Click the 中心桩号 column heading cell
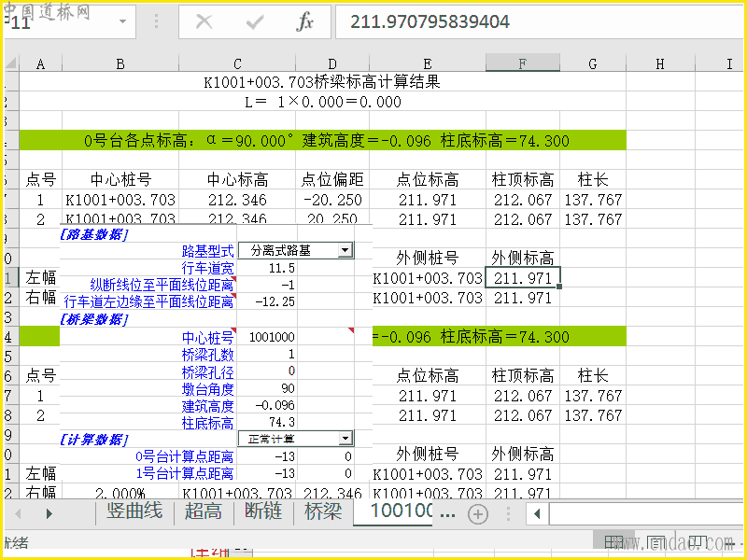747x560 pixels. click(120, 179)
